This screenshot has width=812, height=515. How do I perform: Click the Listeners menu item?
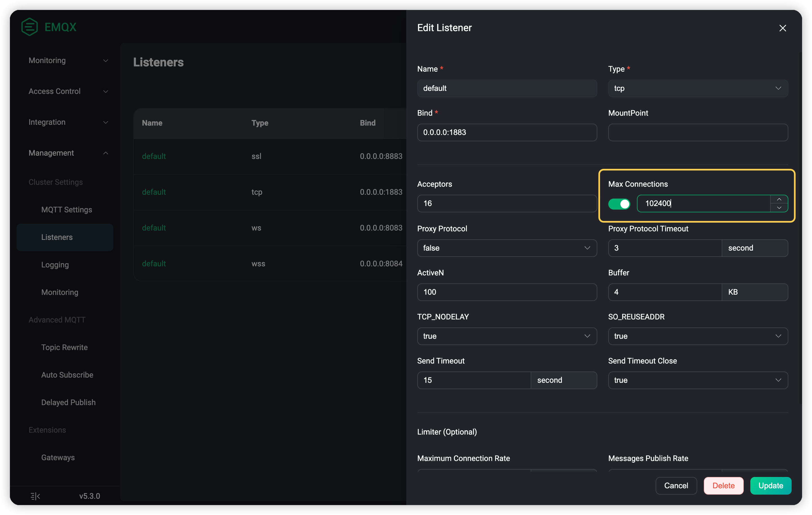(57, 237)
